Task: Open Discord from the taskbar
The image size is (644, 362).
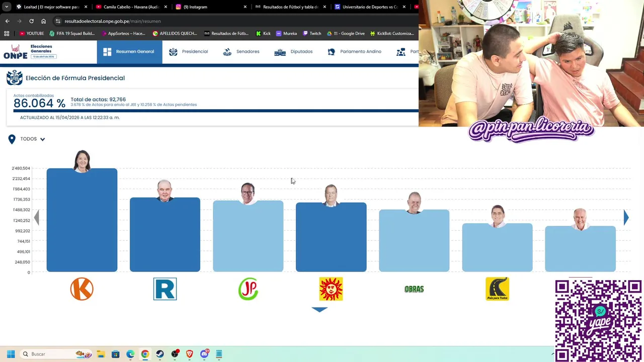Action: point(204,354)
